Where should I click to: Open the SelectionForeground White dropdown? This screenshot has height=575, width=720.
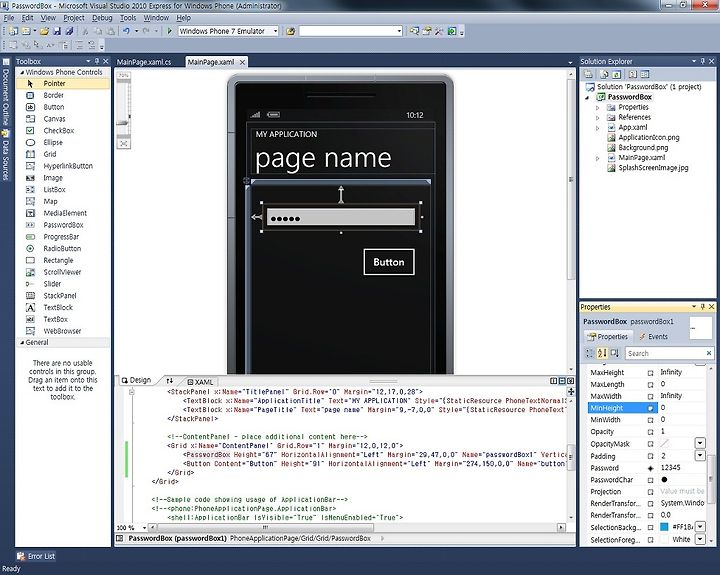coord(700,539)
